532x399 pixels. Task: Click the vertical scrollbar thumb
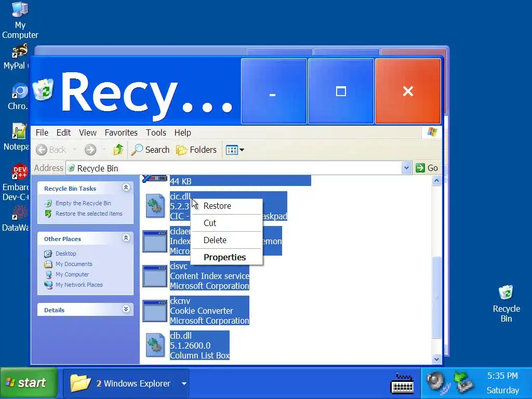pyautogui.click(x=436, y=297)
